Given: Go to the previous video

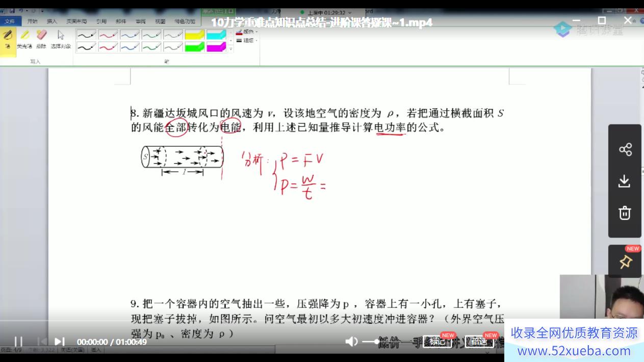Looking at the screenshot, I should [x=43, y=341].
